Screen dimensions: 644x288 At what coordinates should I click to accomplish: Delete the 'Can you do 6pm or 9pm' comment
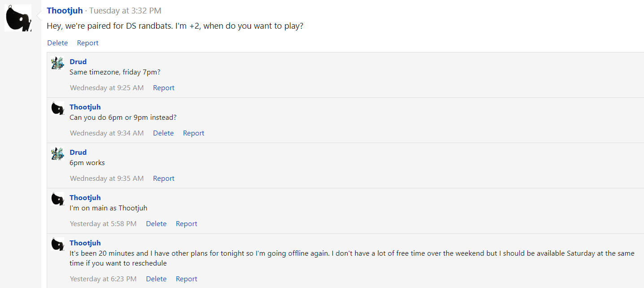coord(163,133)
